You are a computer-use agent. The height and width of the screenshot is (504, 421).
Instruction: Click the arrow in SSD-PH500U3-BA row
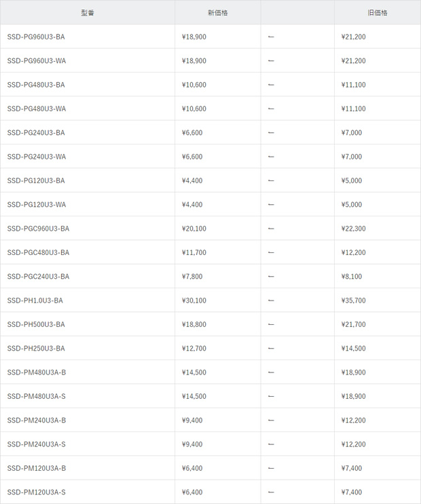pos(271,324)
